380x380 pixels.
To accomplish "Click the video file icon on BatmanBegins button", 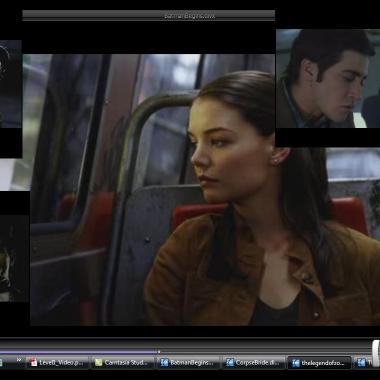I will 164,363.
